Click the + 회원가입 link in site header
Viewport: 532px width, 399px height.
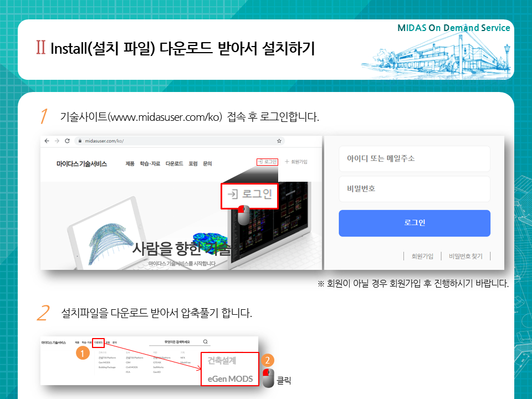296,162
